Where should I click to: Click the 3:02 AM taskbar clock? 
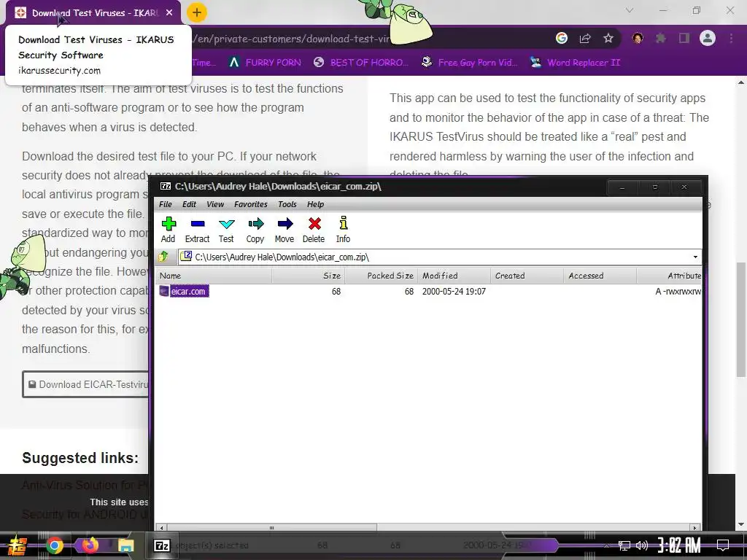click(680, 545)
